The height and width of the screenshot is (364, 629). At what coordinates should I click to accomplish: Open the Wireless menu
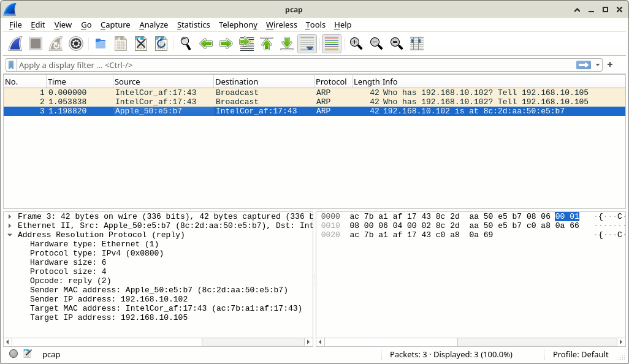click(281, 25)
